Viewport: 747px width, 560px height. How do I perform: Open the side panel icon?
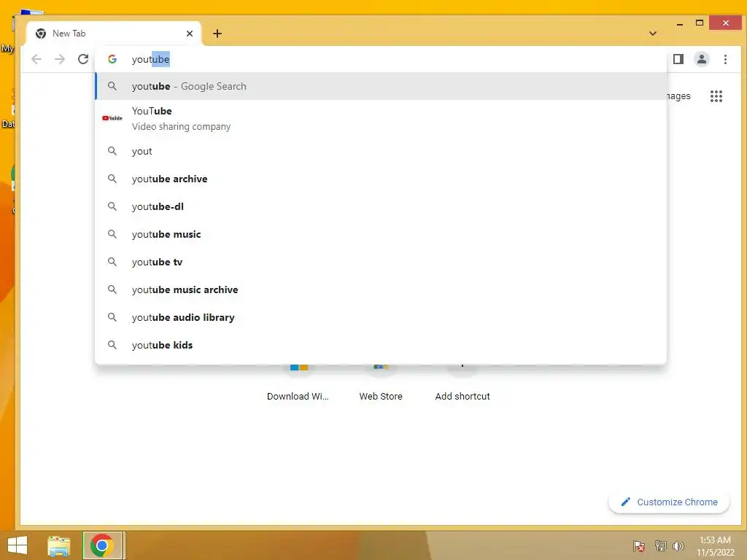678,59
